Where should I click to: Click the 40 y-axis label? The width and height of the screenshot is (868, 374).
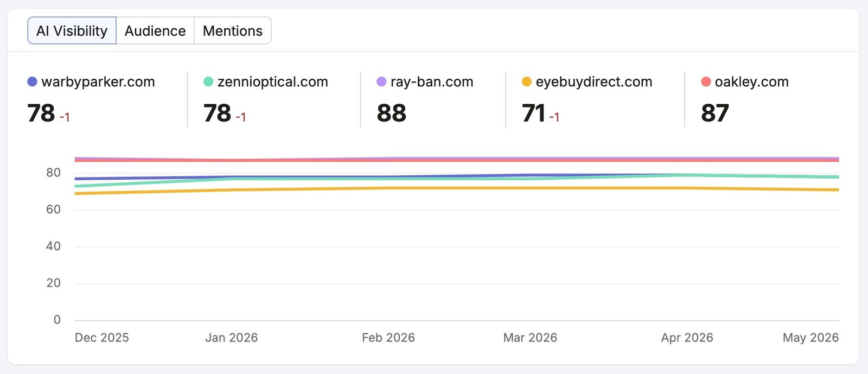point(53,246)
